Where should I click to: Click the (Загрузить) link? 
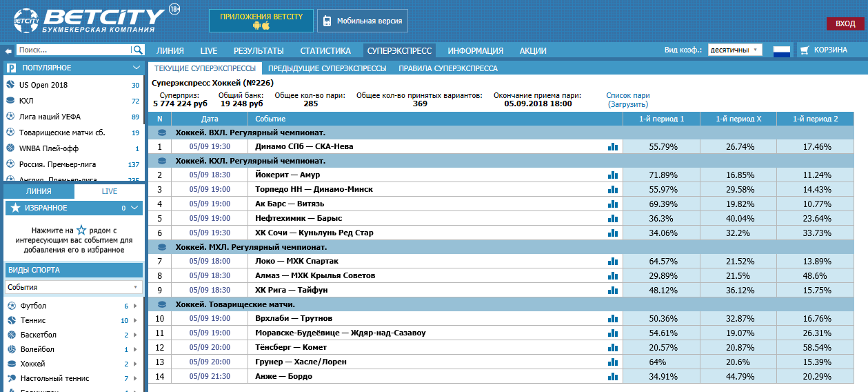pyautogui.click(x=628, y=104)
